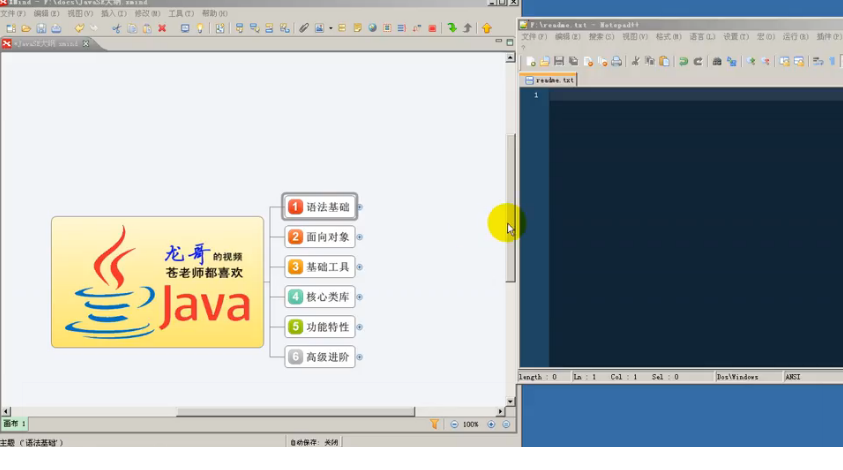This screenshot has width=843, height=470.
Task: Close the JavaSE大纲.xmind tab
Action: [85, 44]
